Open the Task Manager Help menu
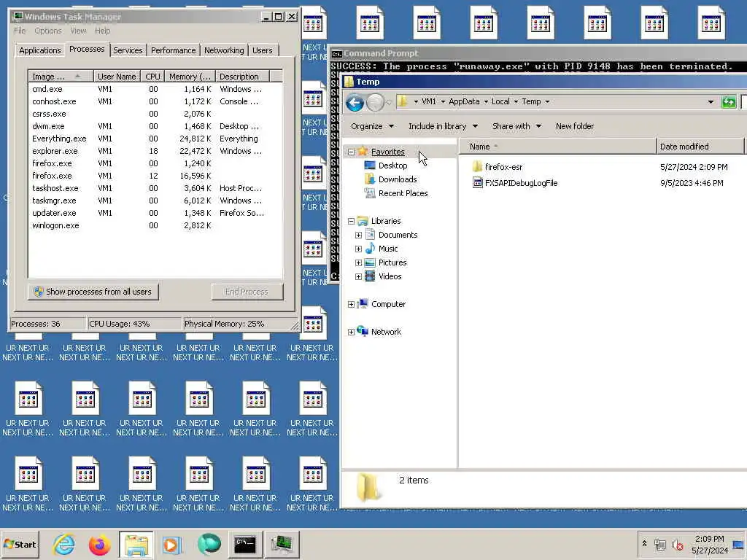Viewport: 747px width, 560px height. pyautogui.click(x=102, y=31)
